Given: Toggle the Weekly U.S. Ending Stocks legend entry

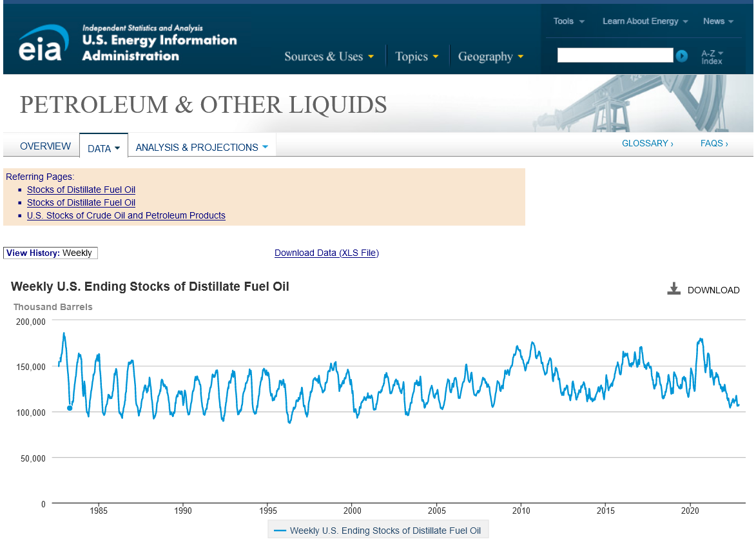Looking at the screenshot, I should (378, 531).
